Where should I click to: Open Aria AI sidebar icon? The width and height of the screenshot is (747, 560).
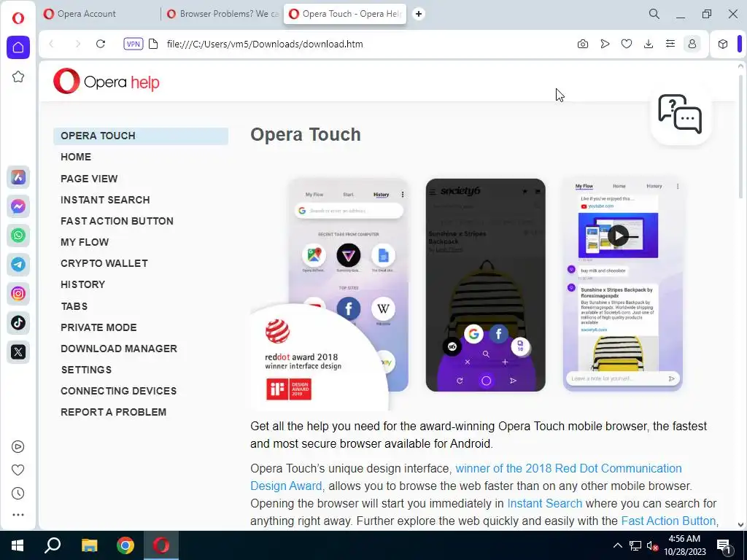click(x=18, y=177)
